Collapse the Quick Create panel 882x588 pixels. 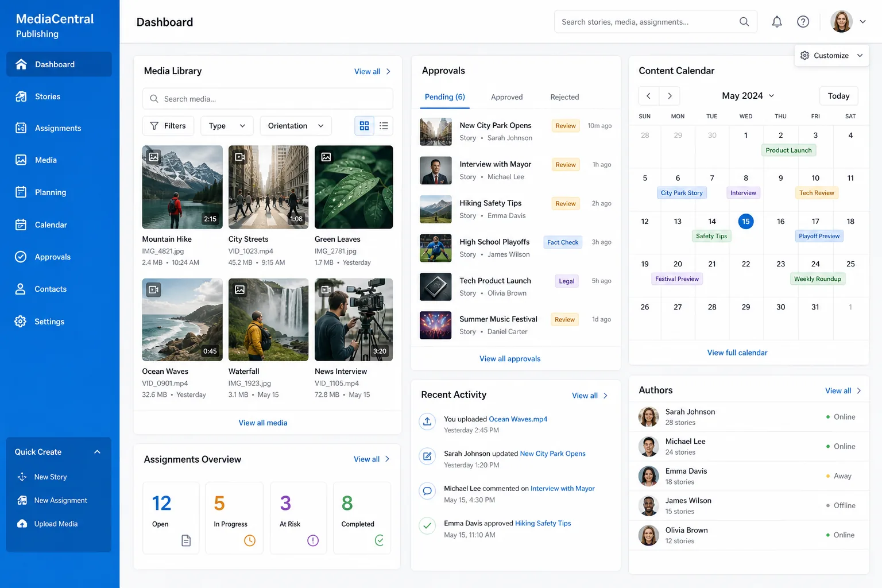pyautogui.click(x=97, y=452)
